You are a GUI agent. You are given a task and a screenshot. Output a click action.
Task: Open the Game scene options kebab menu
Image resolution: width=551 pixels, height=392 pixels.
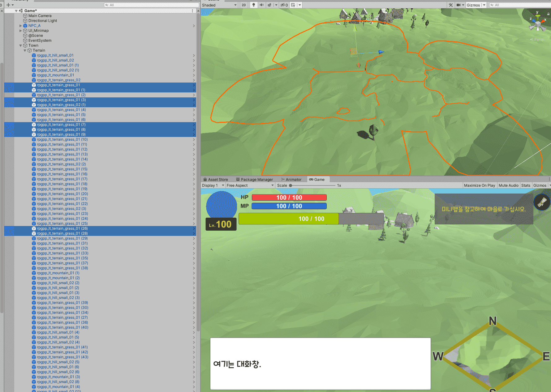192,11
